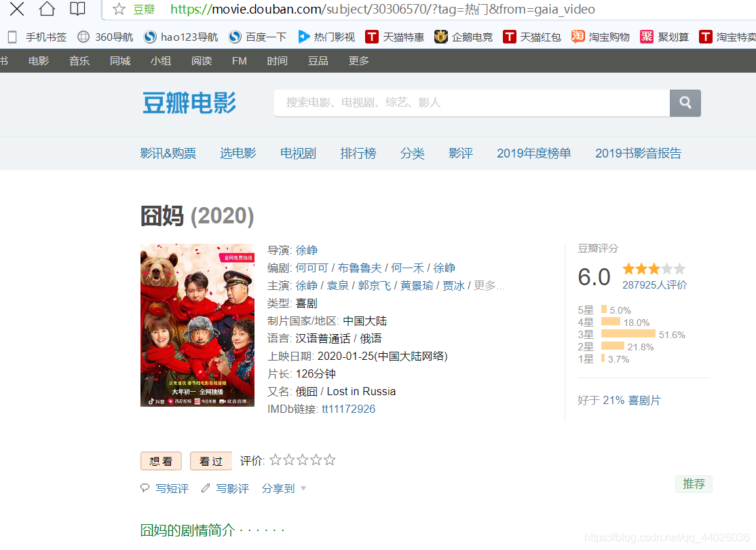Click the 囧妈 movie poster thumbnail
This screenshot has width=756, height=550.
[197, 325]
